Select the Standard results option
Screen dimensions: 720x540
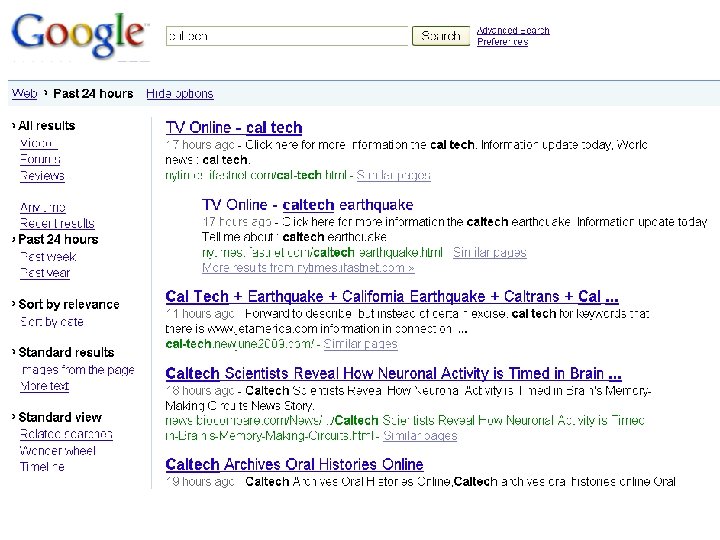point(66,353)
